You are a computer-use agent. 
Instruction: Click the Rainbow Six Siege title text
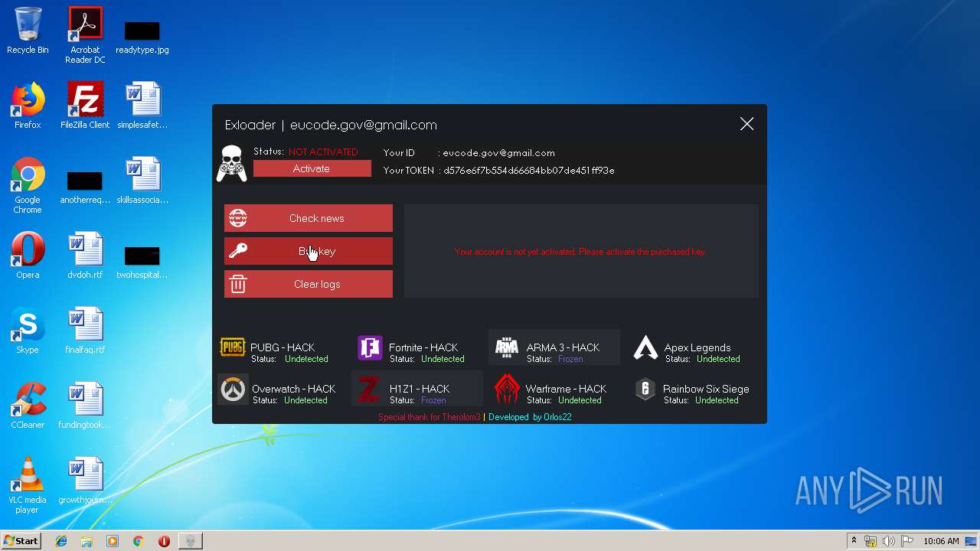[x=706, y=389]
